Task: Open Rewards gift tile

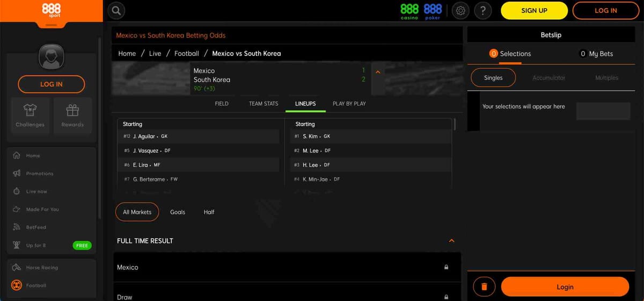Action: point(72,116)
